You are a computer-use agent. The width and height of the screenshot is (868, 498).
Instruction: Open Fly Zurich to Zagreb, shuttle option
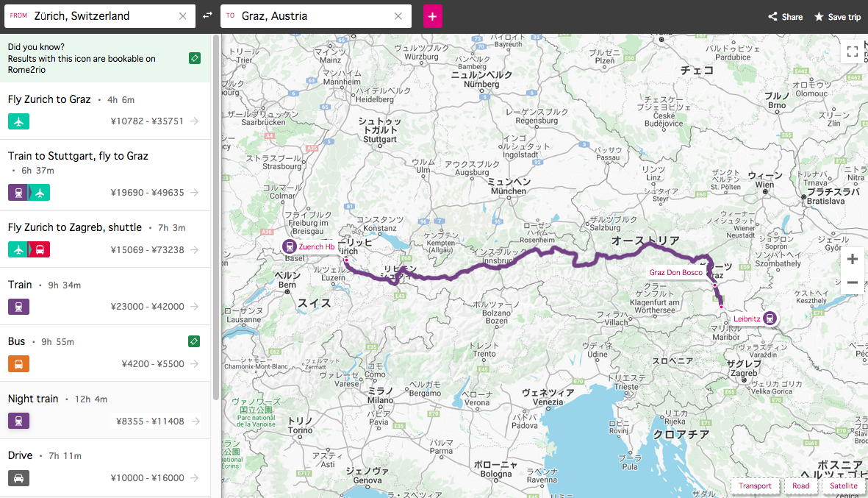pos(105,239)
